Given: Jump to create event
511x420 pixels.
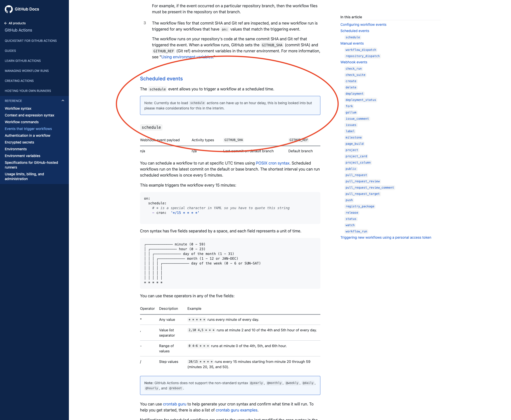Looking at the screenshot, I should 351,81.
